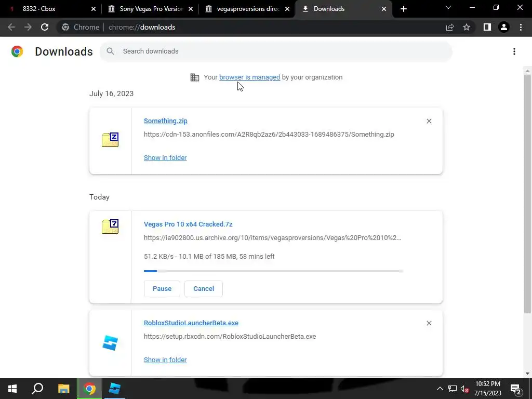
Task: Bookmark this tab with the star icon
Action: [x=467, y=27]
